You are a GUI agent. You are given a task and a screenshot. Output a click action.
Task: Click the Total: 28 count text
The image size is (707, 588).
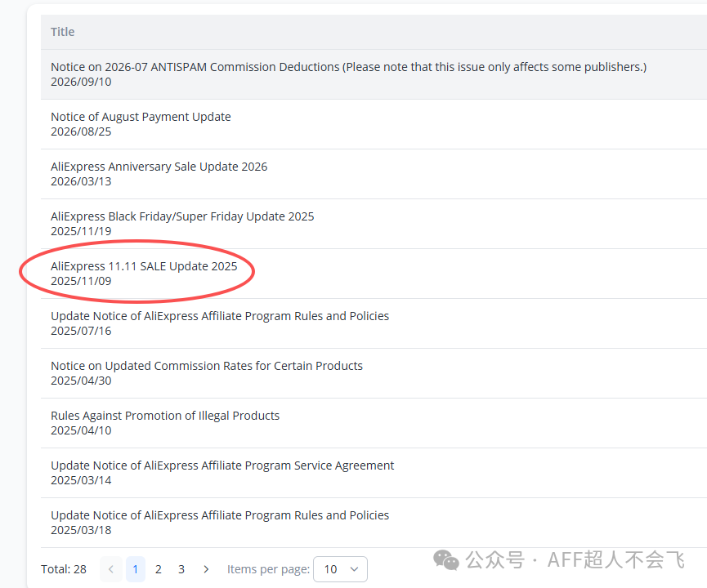[x=64, y=569]
